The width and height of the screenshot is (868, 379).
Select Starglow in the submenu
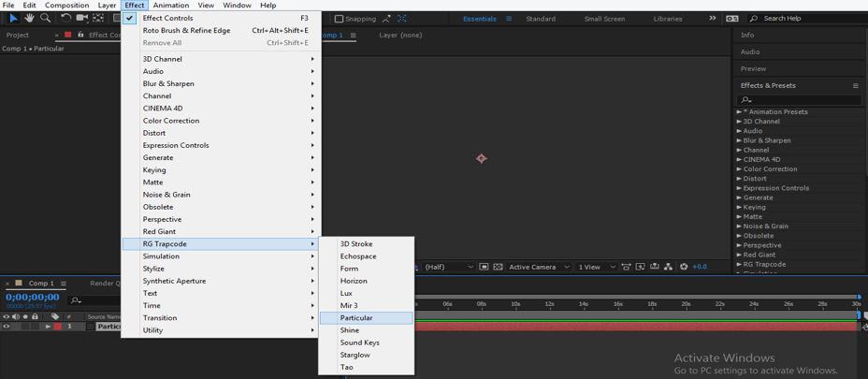367,355
